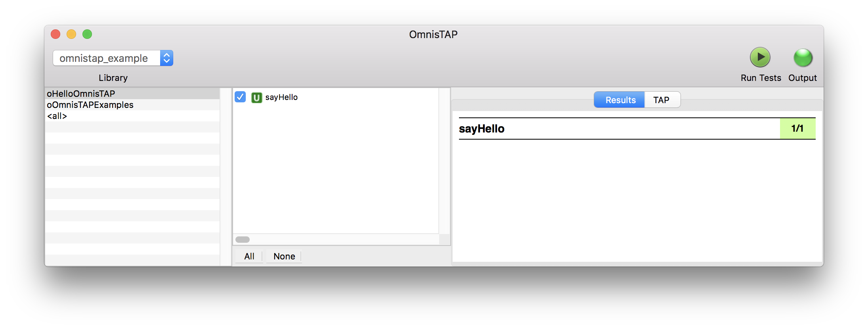Open the omnistap_example library dropdown
Image resolution: width=868 pixels, height=330 pixels.
point(113,58)
